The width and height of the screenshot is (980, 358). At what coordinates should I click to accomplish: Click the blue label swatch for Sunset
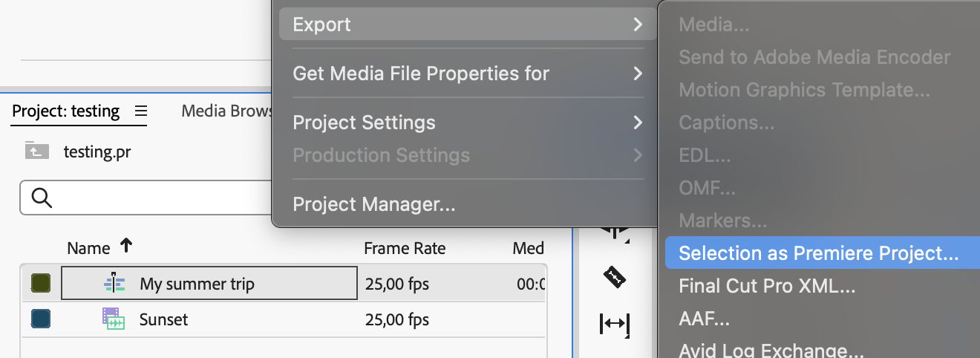[41, 319]
